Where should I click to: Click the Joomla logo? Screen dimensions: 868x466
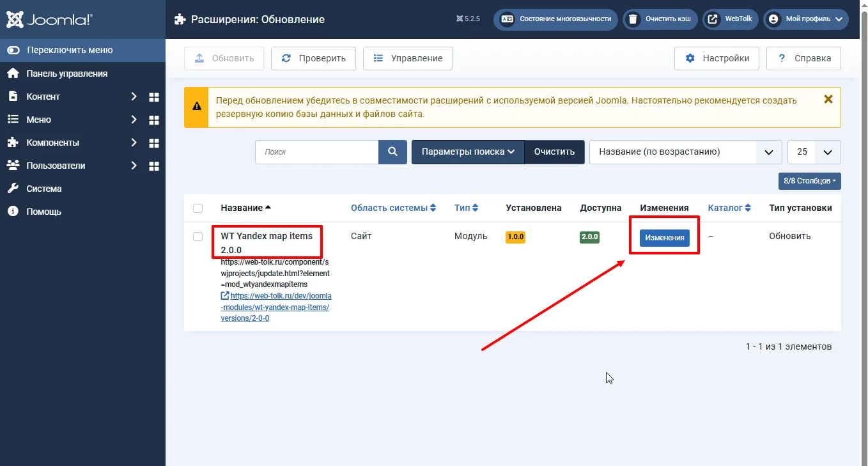pyautogui.click(x=49, y=19)
